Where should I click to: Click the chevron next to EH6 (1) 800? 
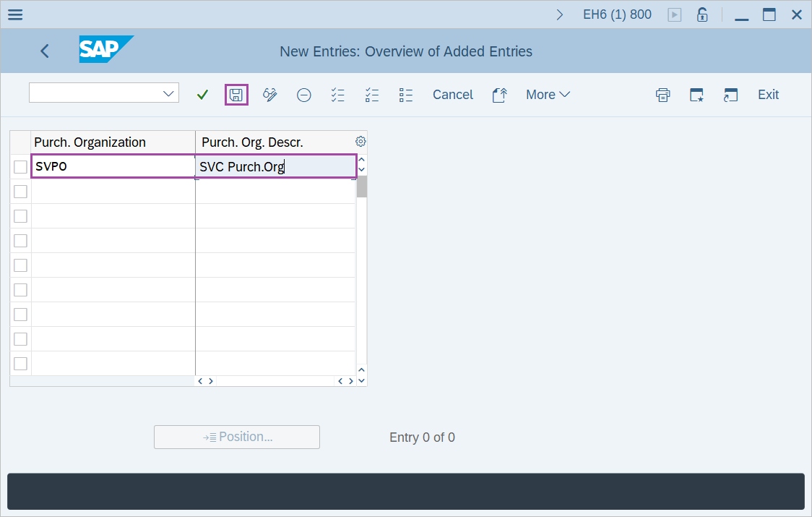pyautogui.click(x=560, y=14)
